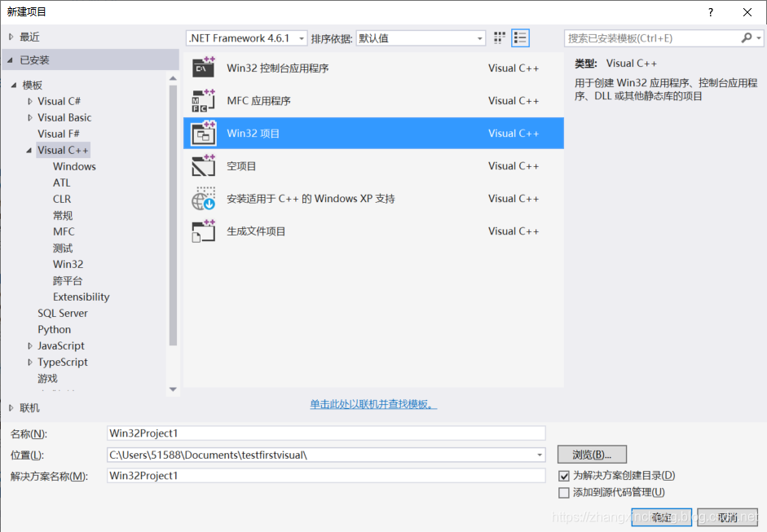The image size is (767, 532).
Task: Choose 安装适用于 C++ 的 Windows XP 支持 row
Action: pyautogui.click(x=373, y=199)
